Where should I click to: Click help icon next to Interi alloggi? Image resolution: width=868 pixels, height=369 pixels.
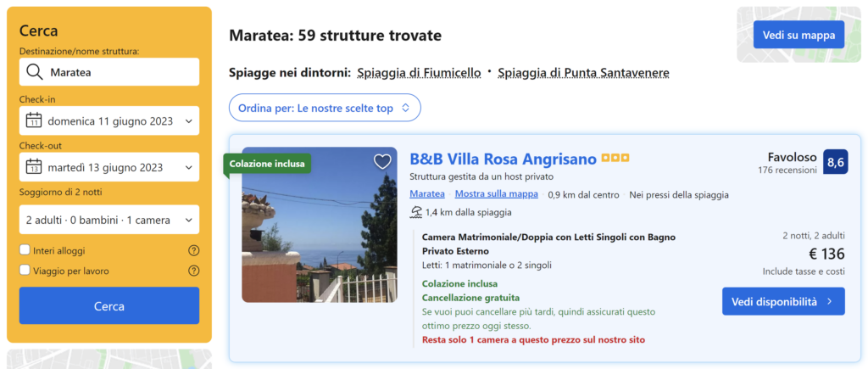(193, 250)
